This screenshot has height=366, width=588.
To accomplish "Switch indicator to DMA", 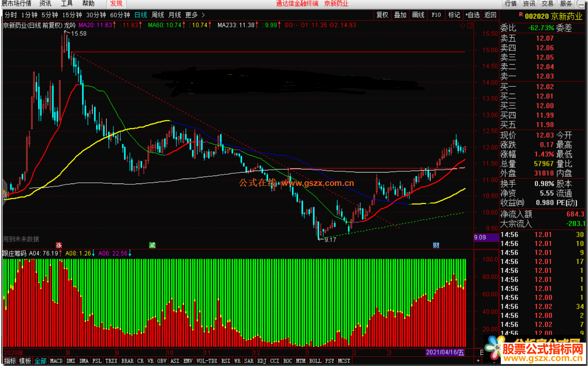I will click(x=84, y=361).
